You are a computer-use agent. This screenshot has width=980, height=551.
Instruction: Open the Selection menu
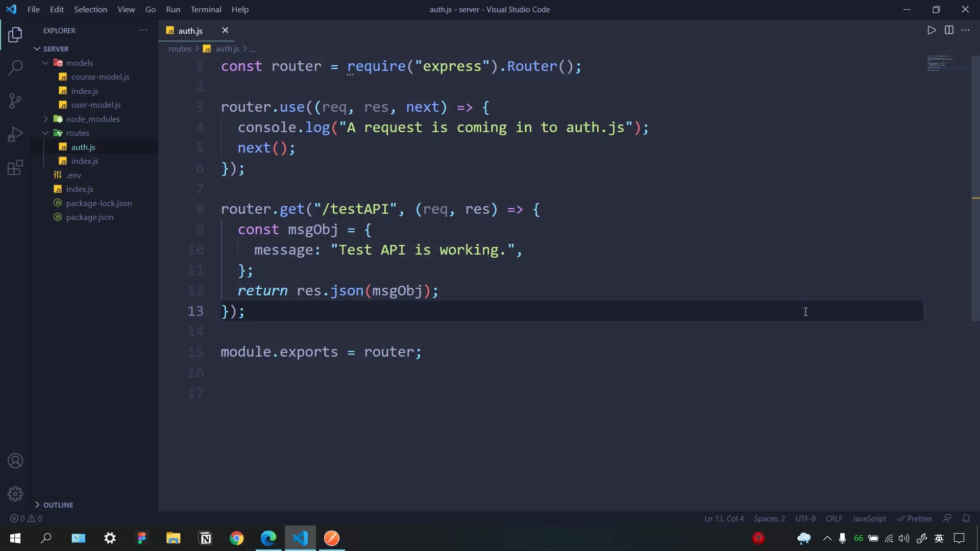90,9
